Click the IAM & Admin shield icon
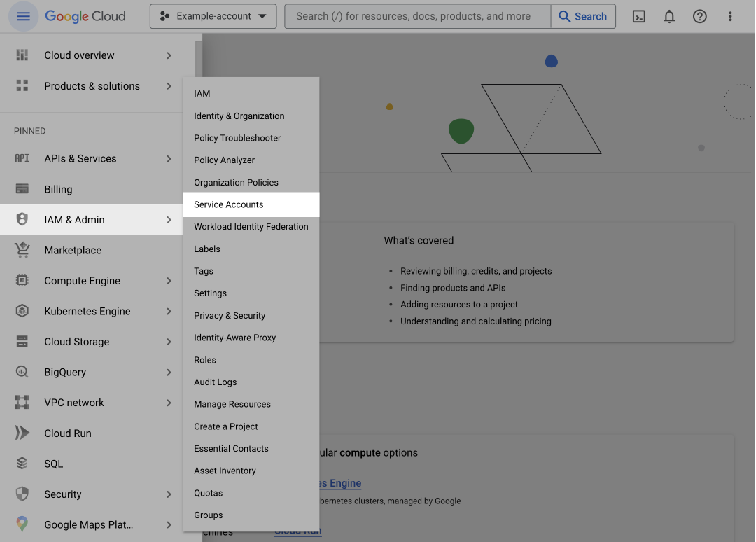The image size is (756, 542). coord(22,219)
